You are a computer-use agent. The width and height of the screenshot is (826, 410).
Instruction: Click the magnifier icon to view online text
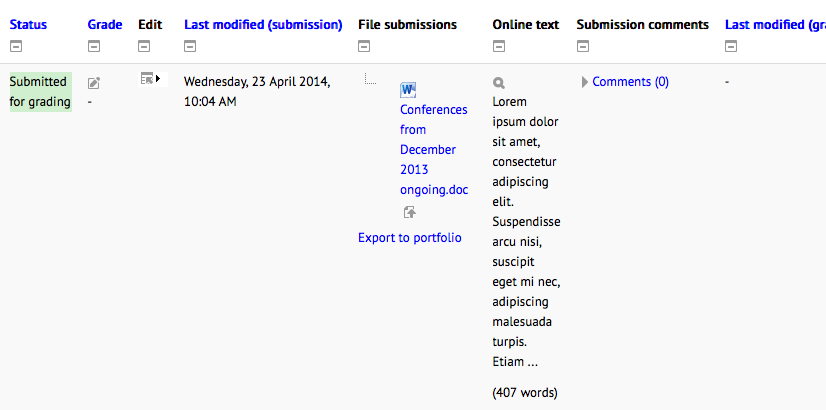pyautogui.click(x=499, y=83)
